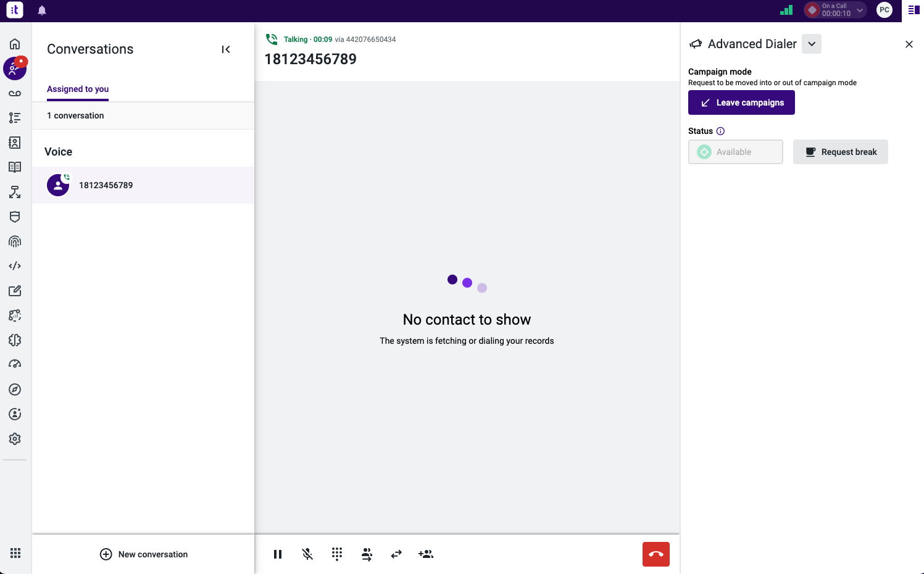Viewport: 924px width, 574px height.
Task: Open the brain icon in the sidebar
Action: pos(15,340)
